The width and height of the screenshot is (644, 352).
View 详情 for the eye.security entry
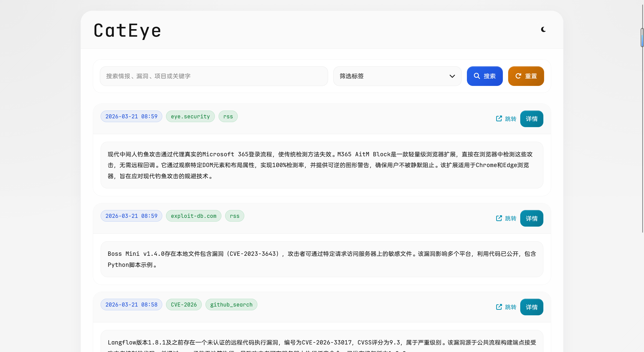531,119
